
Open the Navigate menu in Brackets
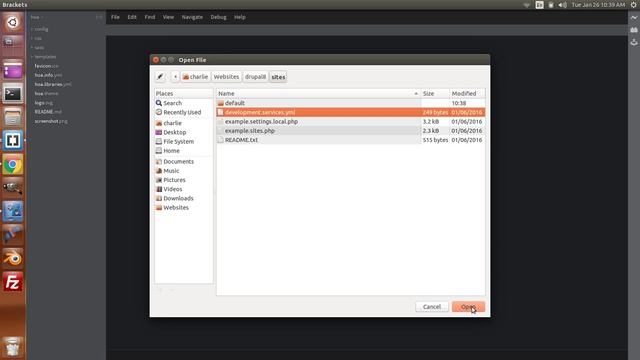click(192, 17)
